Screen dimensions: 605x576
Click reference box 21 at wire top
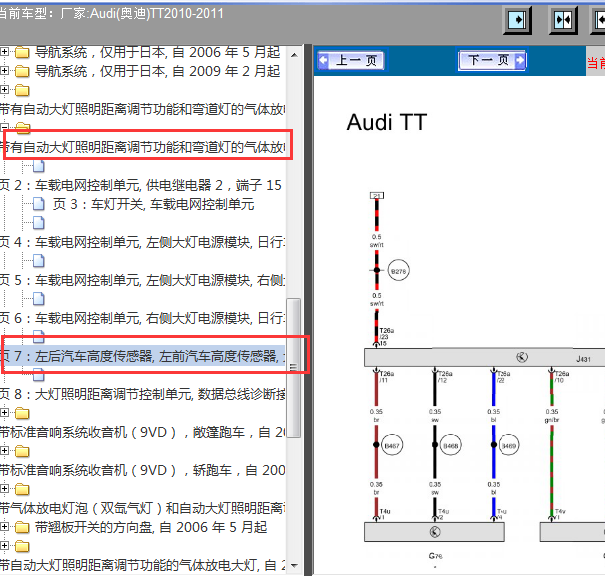point(377,195)
